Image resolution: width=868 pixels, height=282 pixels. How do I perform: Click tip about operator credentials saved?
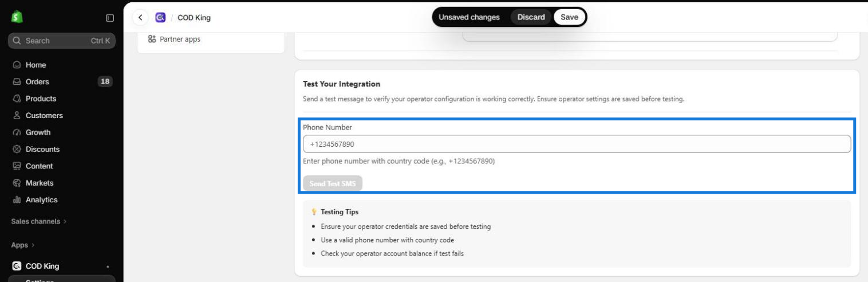[x=406, y=226]
